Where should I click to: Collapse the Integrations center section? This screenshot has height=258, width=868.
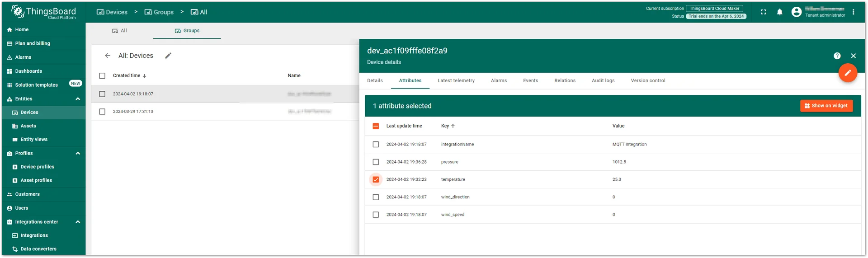(x=78, y=222)
